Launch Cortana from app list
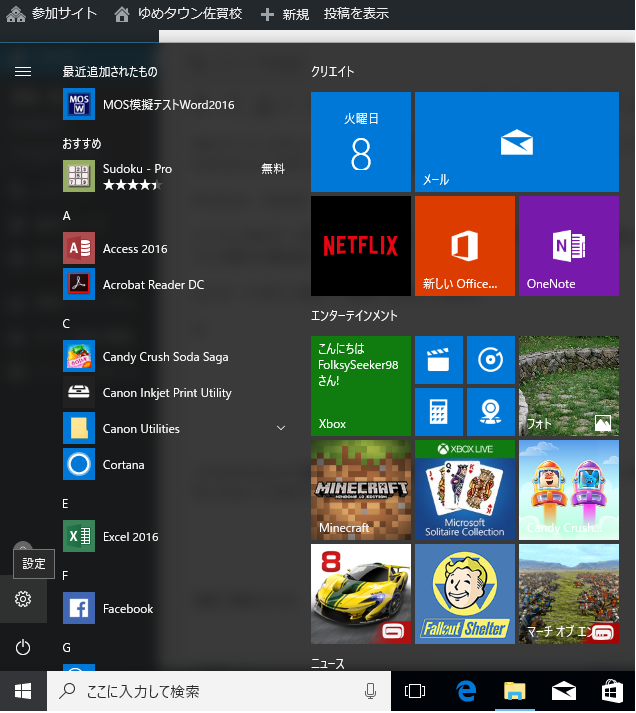Screen dimensions: 636x713 [x=175, y=465]
